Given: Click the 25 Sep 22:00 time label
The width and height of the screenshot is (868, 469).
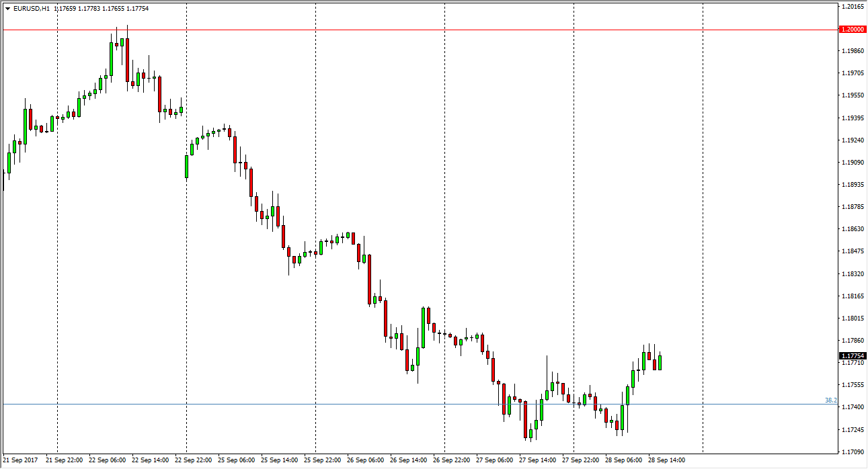Looking at the screenshot, I should pyautogui.click(x=322, y=461).
